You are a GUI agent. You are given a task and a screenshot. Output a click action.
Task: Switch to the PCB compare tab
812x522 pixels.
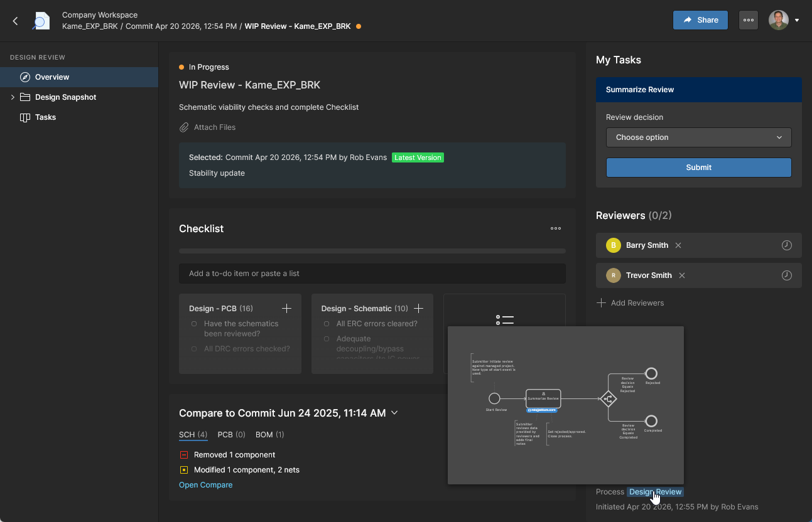[230, 434]
